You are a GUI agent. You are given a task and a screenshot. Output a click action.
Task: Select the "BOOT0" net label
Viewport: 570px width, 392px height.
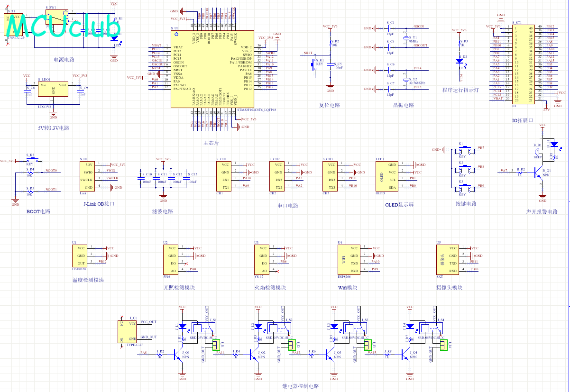pyautogui.click(x=51, y=170)
